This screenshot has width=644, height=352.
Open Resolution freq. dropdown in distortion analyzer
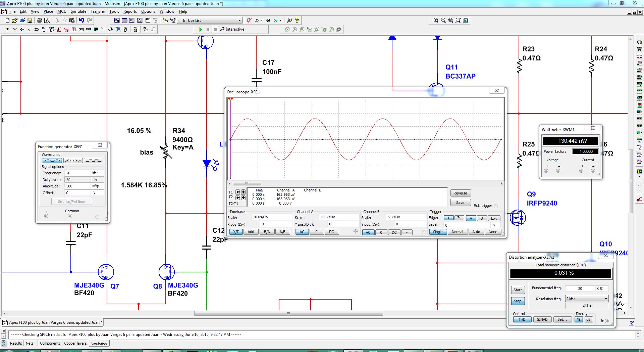coord(606,299)
